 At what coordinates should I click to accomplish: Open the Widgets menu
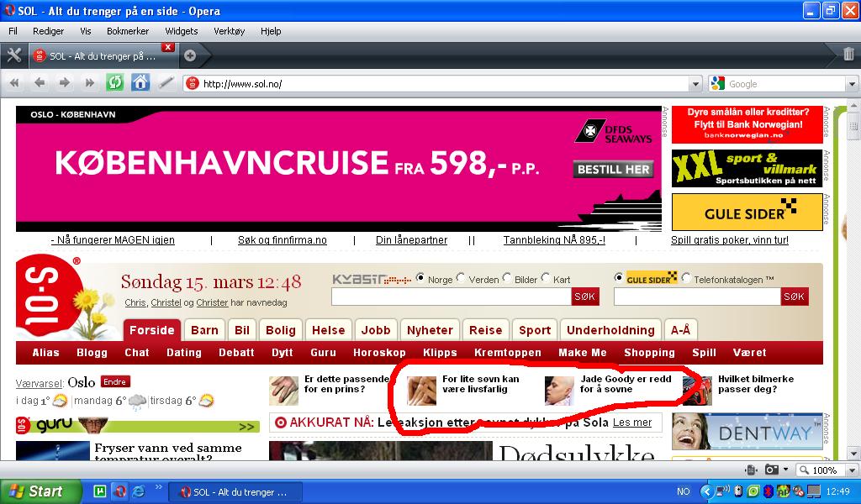point(182,31)
